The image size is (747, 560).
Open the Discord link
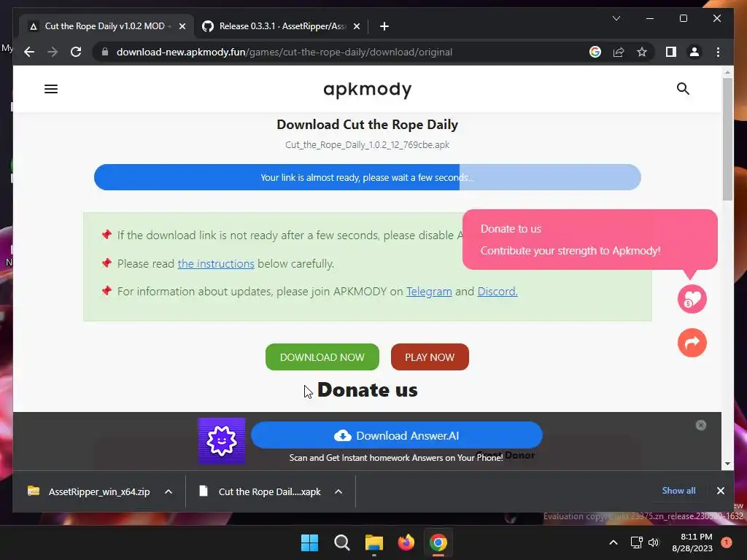[x=498, y=292]
